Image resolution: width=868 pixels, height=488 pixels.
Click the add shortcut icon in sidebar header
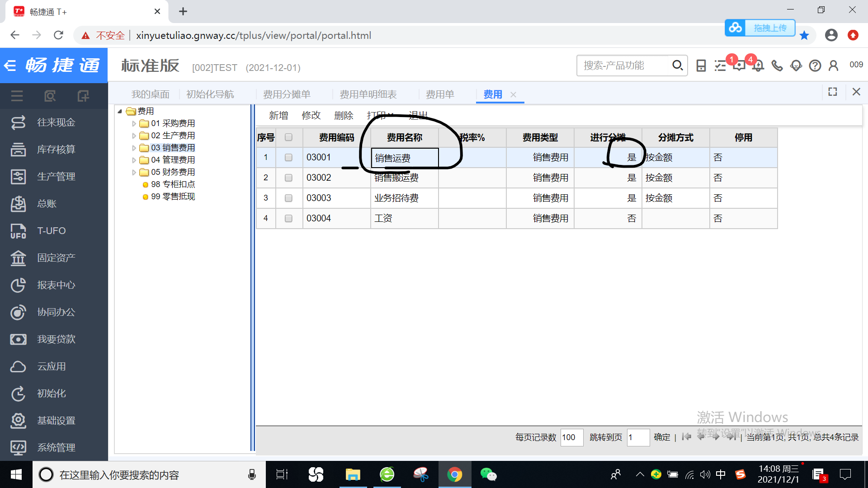[83, 96]
